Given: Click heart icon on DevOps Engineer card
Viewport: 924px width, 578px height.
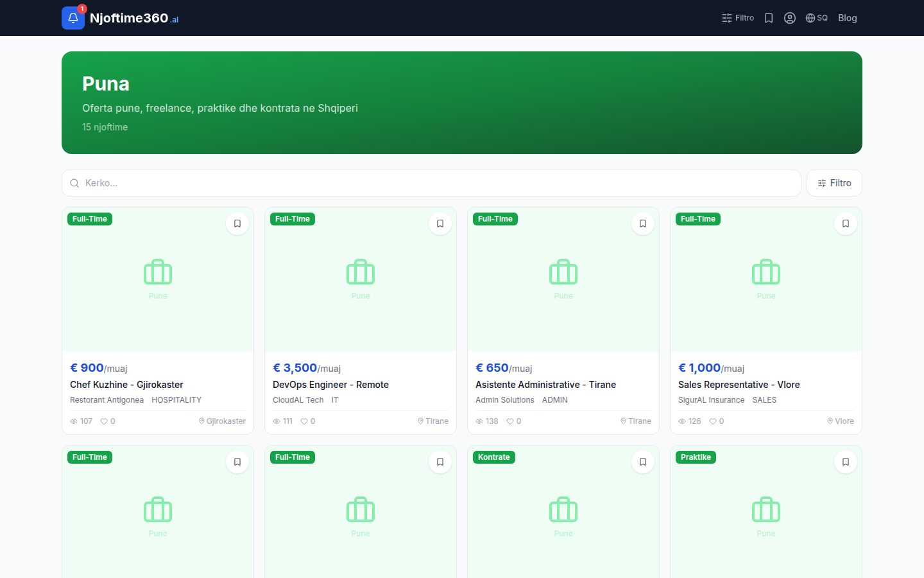Looking at the screenshot, I should point(304,421).
